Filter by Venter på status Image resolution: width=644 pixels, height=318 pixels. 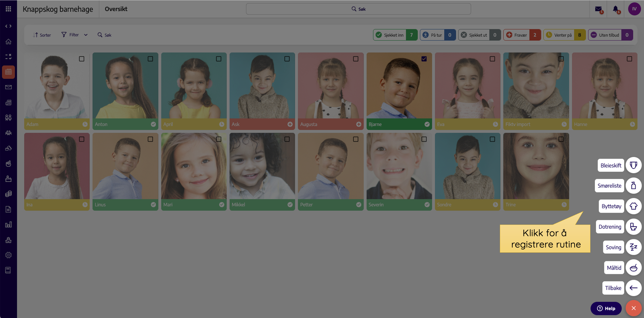[x=564, y=35]
